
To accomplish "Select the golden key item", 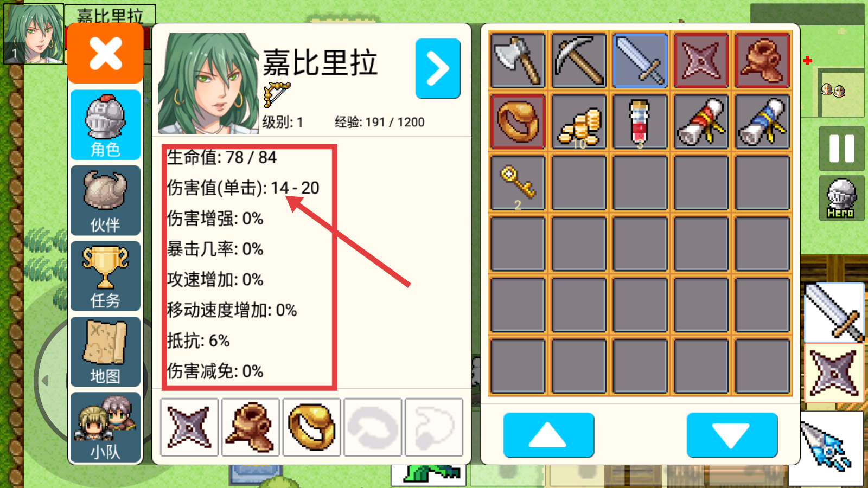I will click(x=518, y=182).
